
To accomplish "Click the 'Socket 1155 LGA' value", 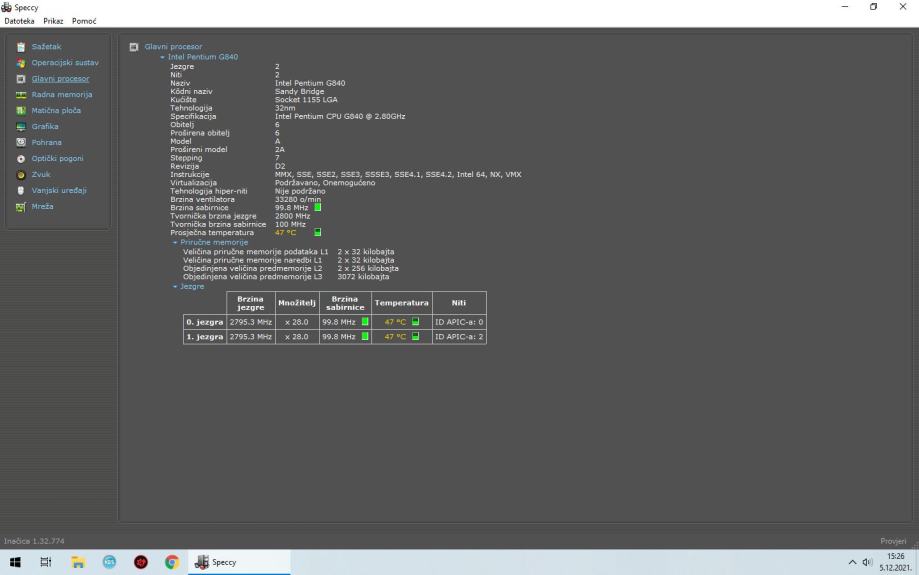I will pos(306,100).
